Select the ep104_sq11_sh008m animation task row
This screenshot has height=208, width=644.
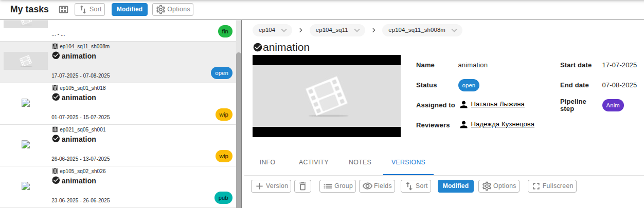pyautogui.click(x=117, y=62)
